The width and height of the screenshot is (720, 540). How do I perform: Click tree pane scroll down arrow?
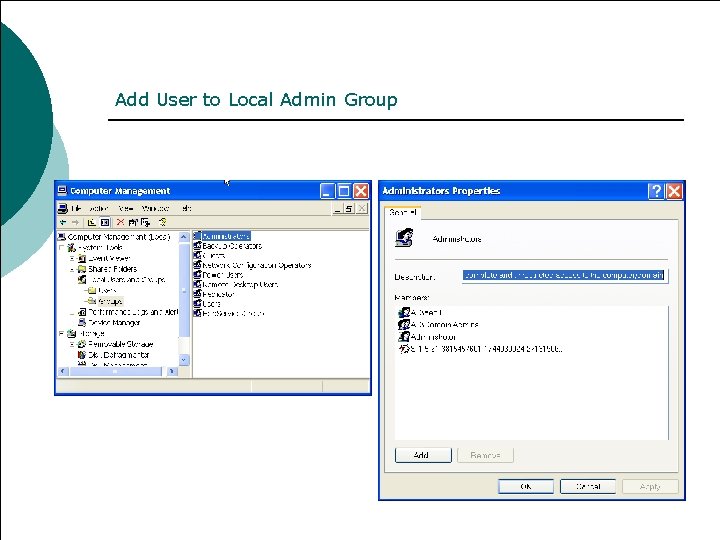click(x=184, y=360)
